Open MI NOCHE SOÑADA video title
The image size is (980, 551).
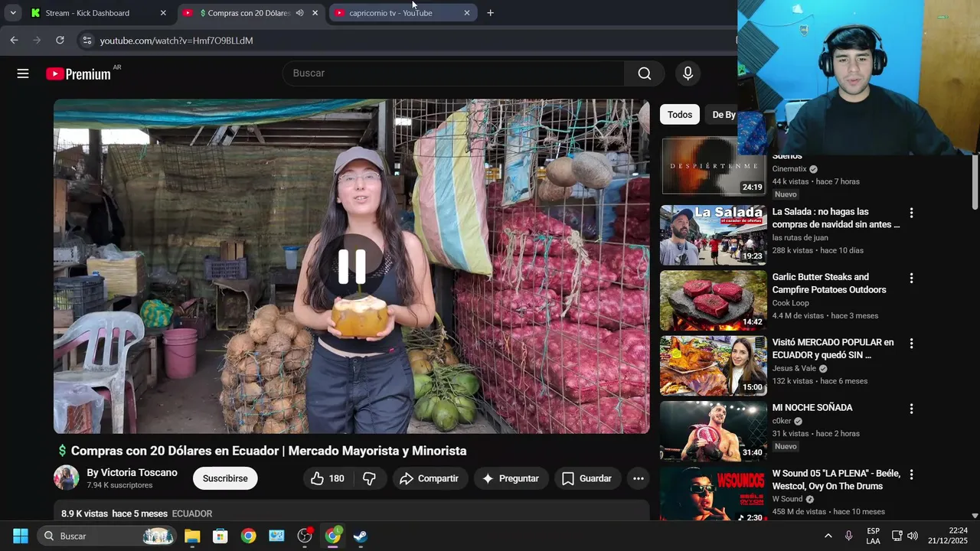coord(812,408)
